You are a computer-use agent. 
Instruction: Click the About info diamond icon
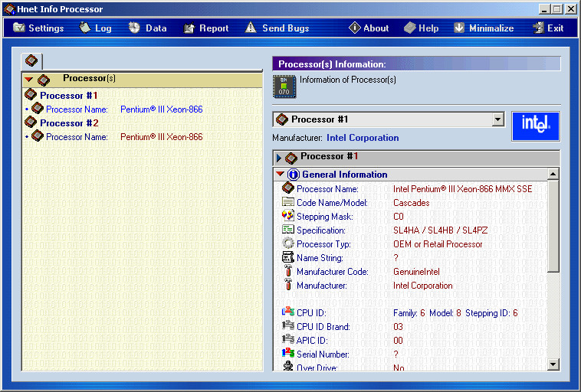(x=355, y=28)
